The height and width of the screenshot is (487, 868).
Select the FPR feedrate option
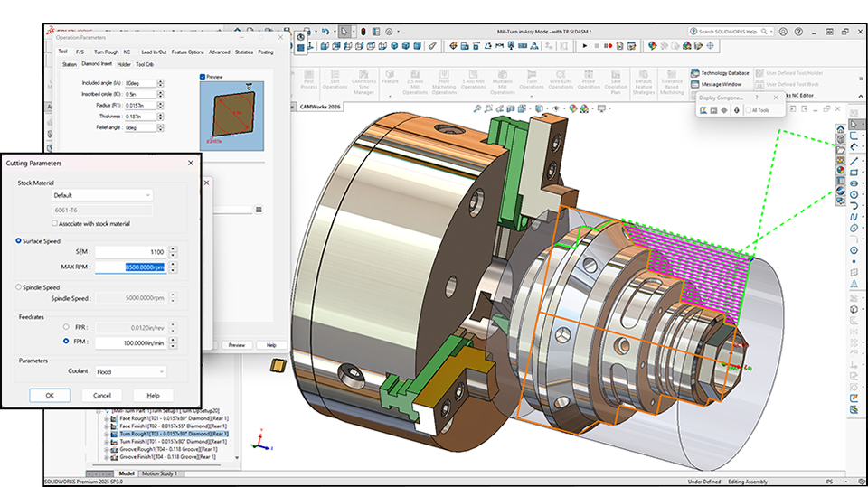65,327
